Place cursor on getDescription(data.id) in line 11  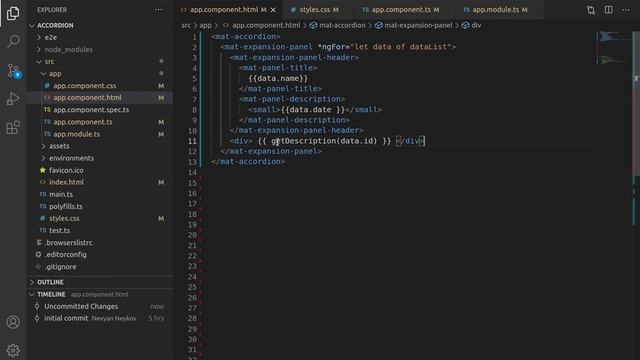tap(324, 141)
